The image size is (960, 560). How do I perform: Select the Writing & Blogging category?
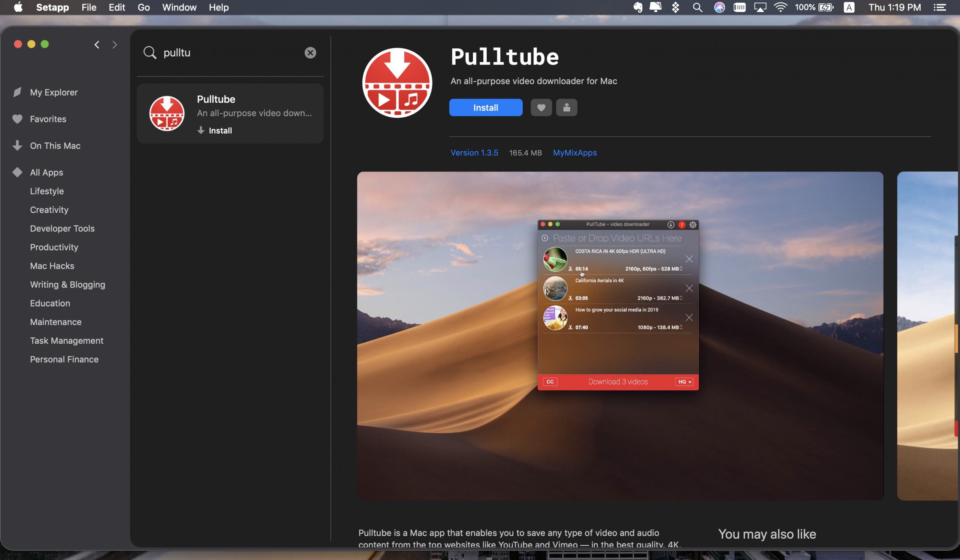pos(67,284)
